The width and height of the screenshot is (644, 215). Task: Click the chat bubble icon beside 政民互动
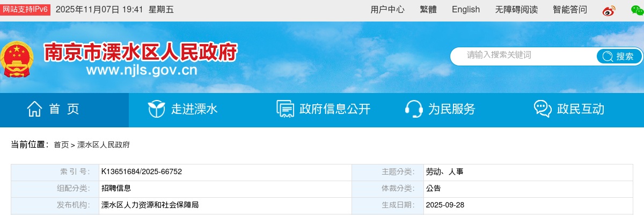pyautogui.click(x=543, y=109)
